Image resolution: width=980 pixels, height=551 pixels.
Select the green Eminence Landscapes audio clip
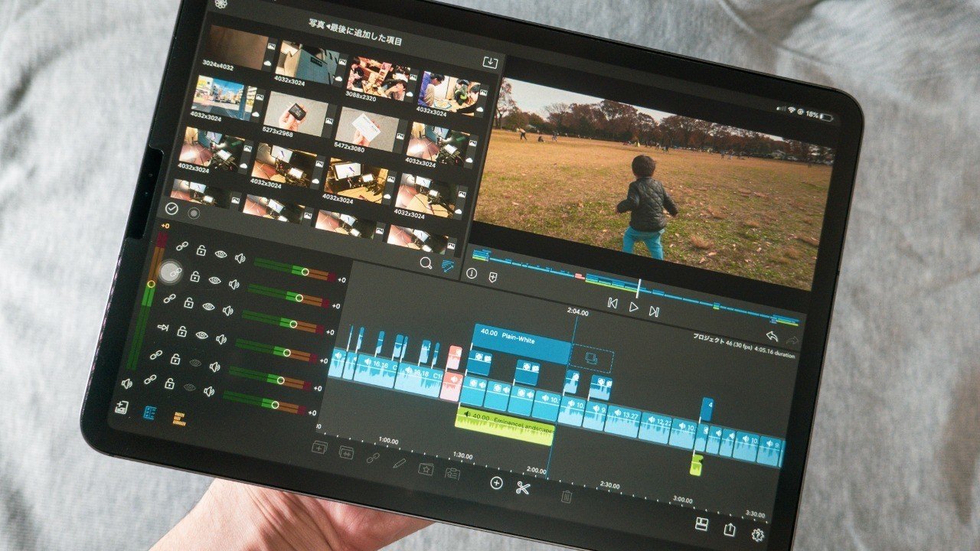tap(504, 425)
